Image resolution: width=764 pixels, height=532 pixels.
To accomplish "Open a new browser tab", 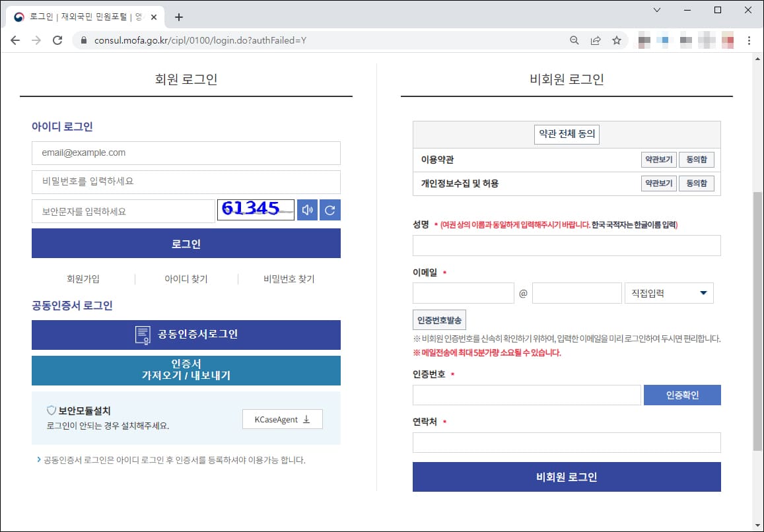I will 178,17.
